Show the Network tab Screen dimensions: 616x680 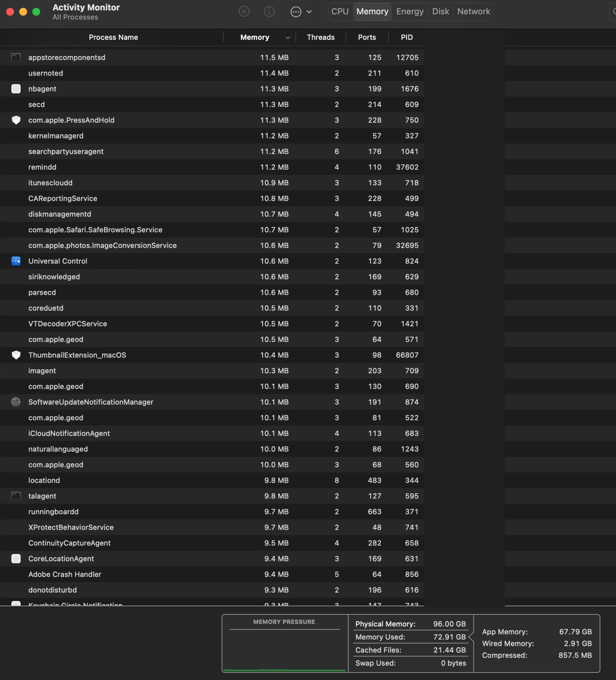click(x=473, y=12)
